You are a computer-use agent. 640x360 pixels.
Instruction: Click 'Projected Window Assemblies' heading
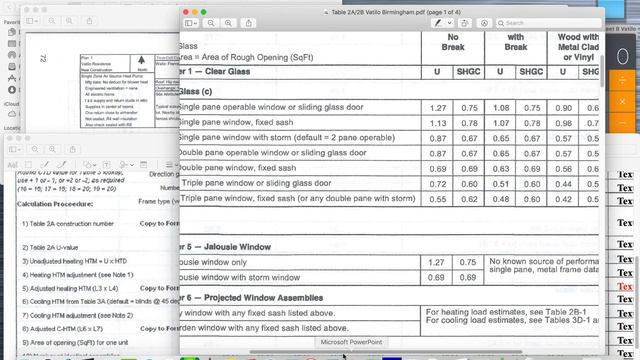(x=263, y=298)
